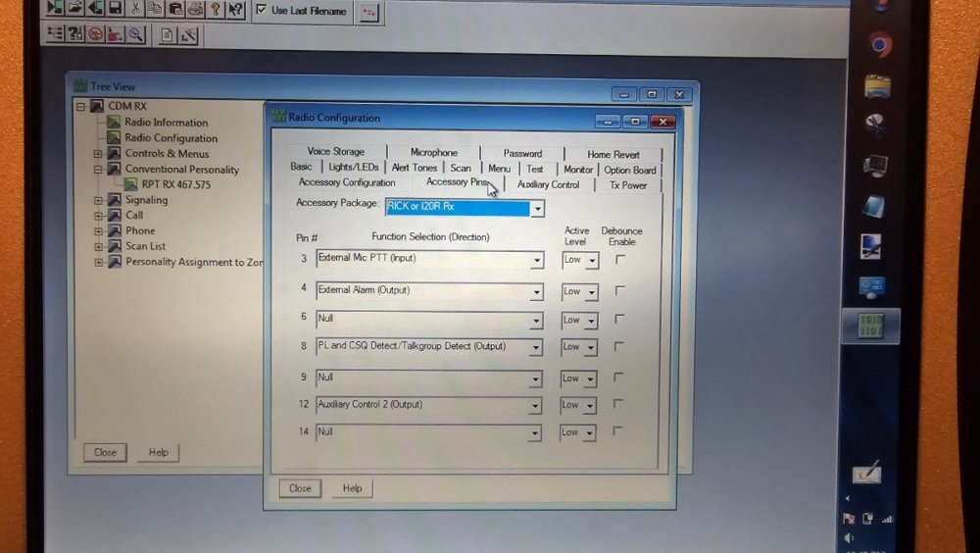980x553 pixels.
Task: Switch to the Auxiliary Control tab
Action: [548, 184]
